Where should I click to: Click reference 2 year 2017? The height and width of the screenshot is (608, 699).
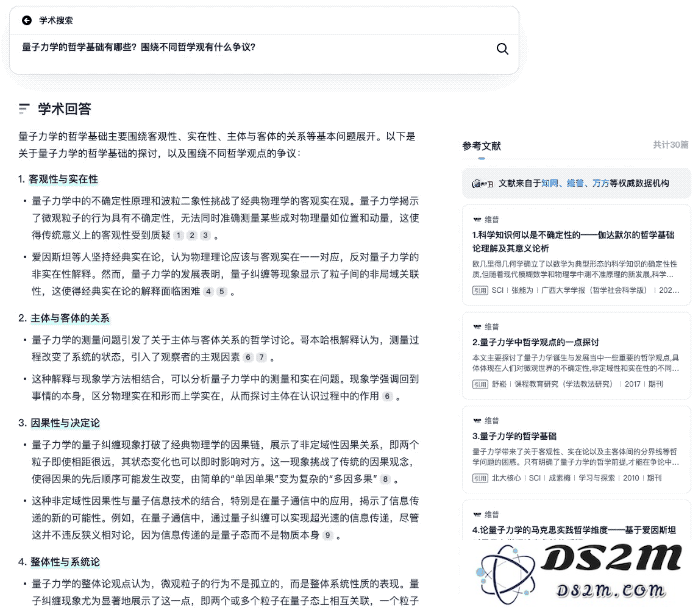(632, 384)
